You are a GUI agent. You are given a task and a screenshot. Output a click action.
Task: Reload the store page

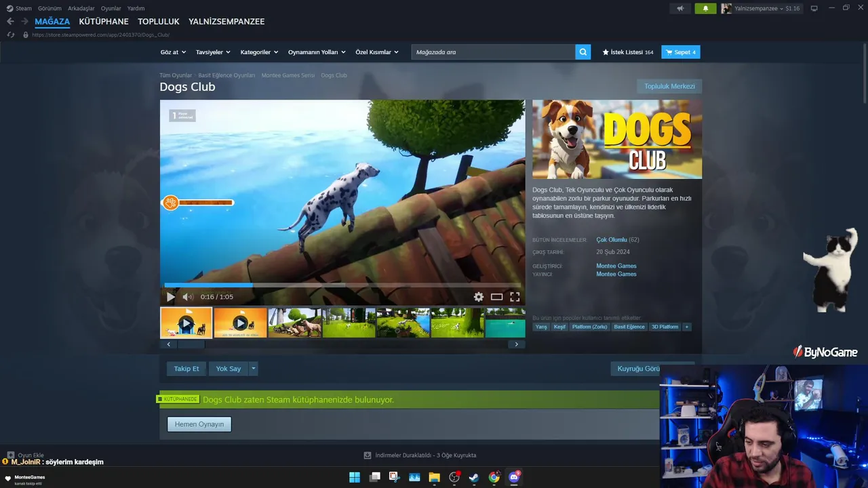click(x=10, y=35)
